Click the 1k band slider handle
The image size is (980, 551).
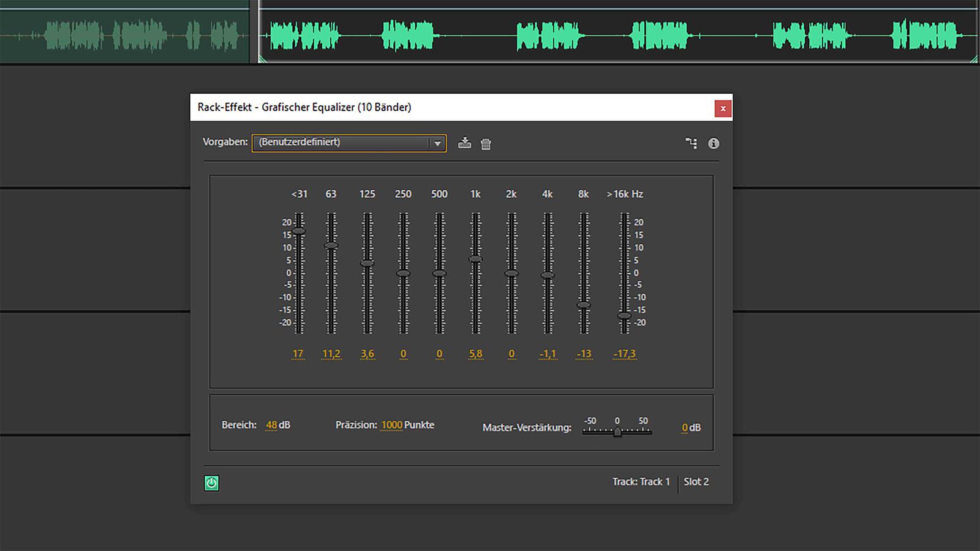coord(475,259)
